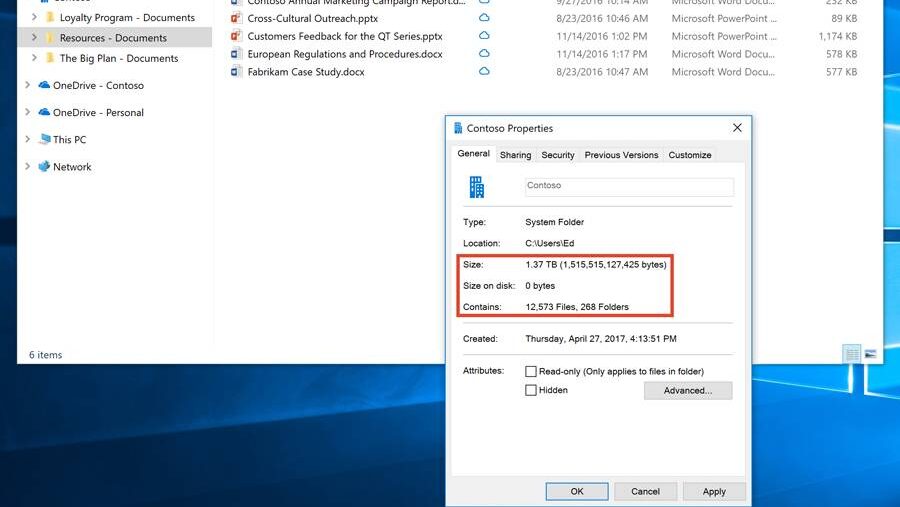Viewport: 900px width, 507px height.
Task: Click the Big Plan folder icon
Action: coord(51,58)
